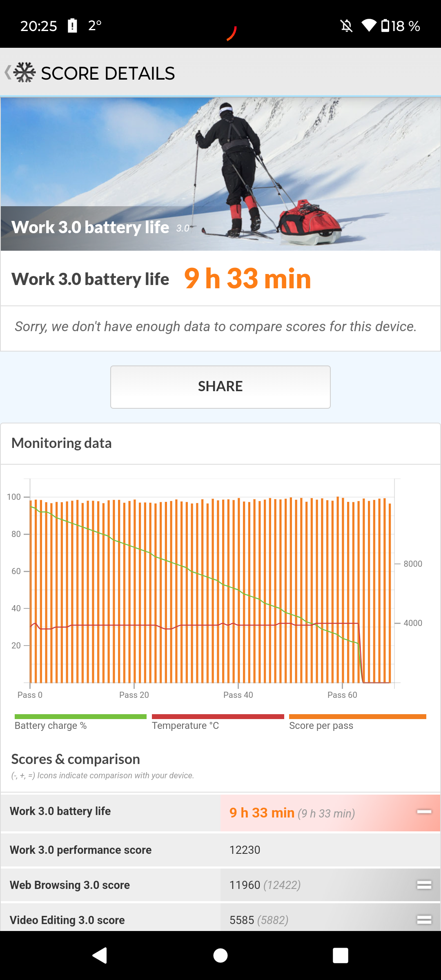Tap the battery alert icon near clock
This screenshot has width=441, height=980.
(72, 26)
